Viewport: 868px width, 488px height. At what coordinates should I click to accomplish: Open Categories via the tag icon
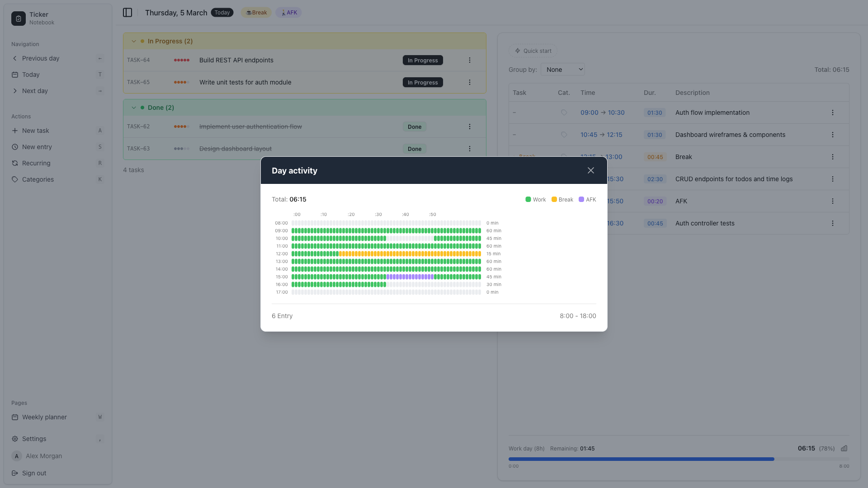(15, 179)
